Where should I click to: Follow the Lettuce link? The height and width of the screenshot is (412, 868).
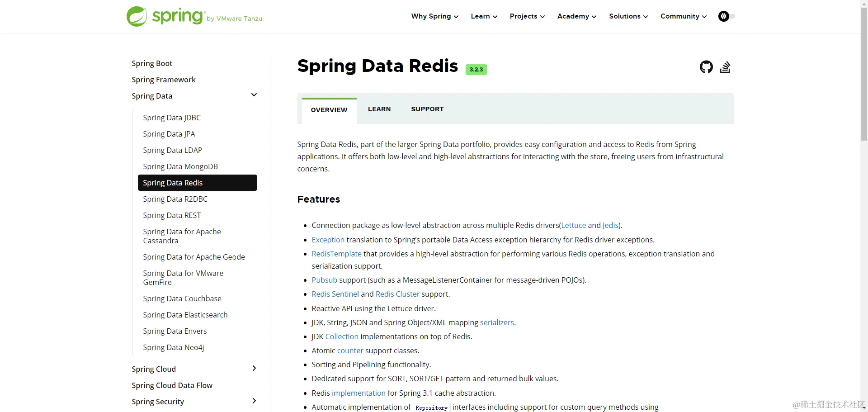(573, 225)
